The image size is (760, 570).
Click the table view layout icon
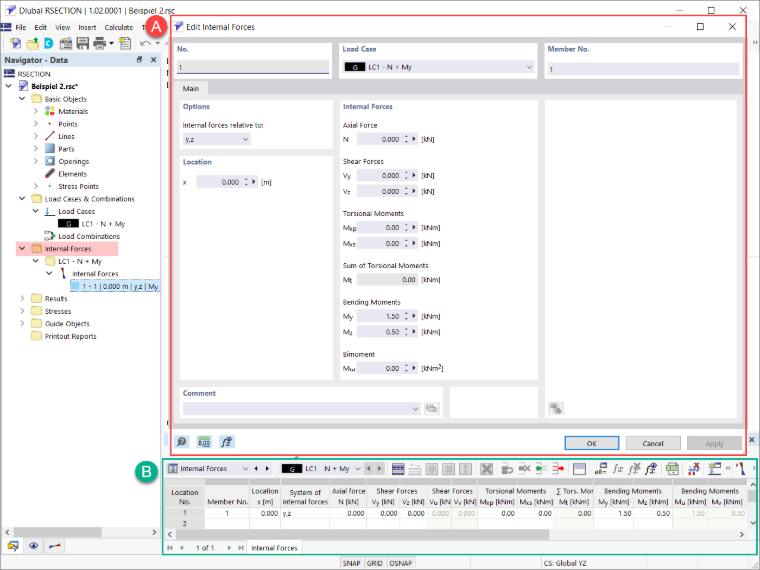pos(579,468)
